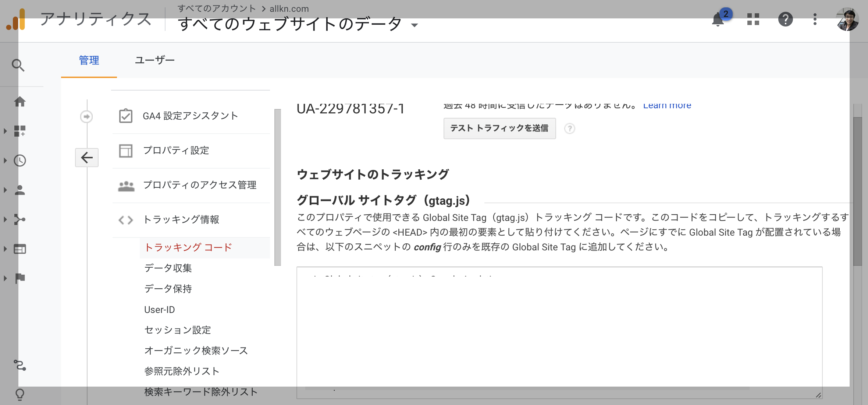This screenshot has height=405, width=868.
Task: Expand the Behavior sidebar arrow
Action: (5, 249)
